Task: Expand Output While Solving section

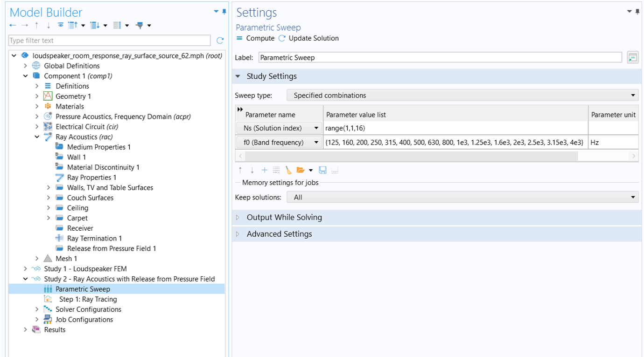Action: pyautogui.click(x=238, y=218)
